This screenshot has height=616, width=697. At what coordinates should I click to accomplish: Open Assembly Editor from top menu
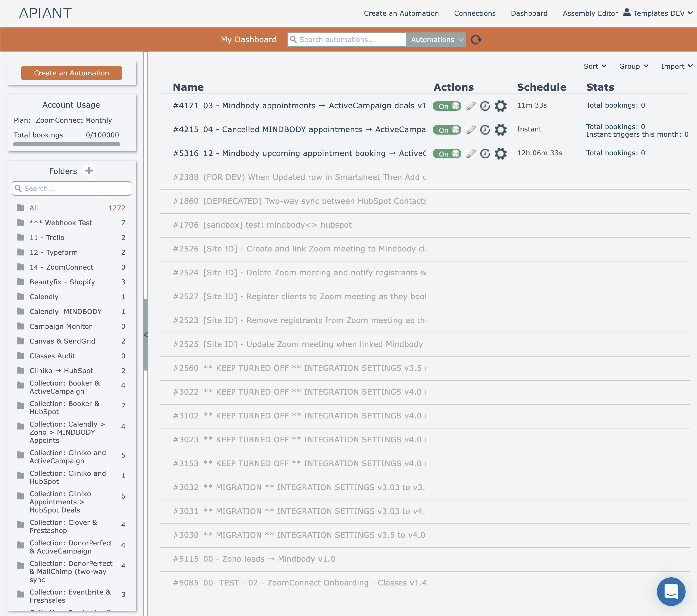590,13
